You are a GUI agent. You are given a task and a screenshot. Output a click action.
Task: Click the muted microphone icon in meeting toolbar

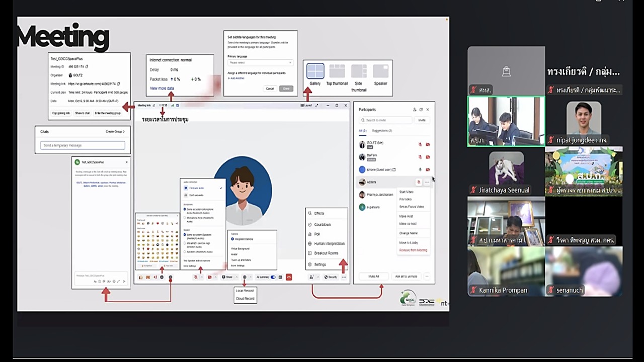point(196,277)
